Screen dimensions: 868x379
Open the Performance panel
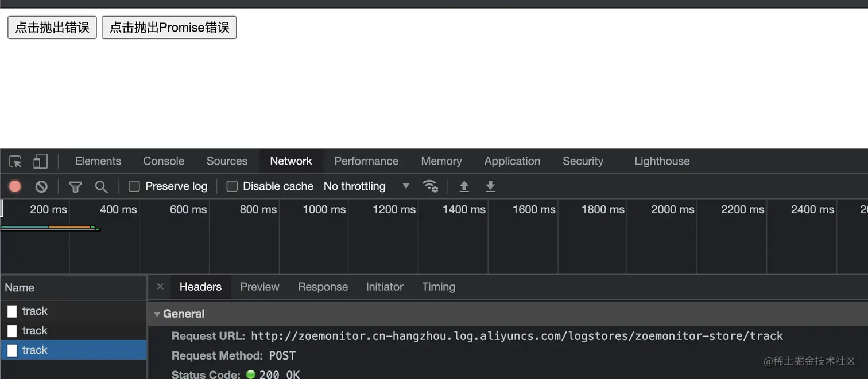366,161
